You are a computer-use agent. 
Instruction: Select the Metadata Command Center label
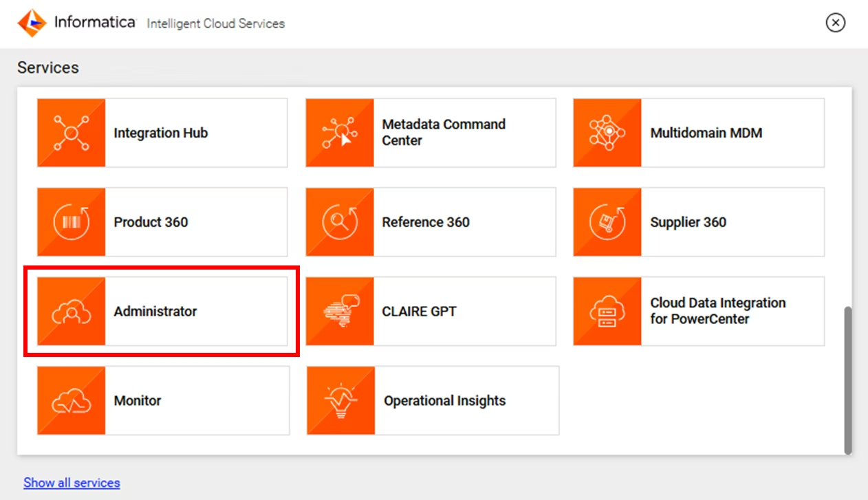pos(444,132)
